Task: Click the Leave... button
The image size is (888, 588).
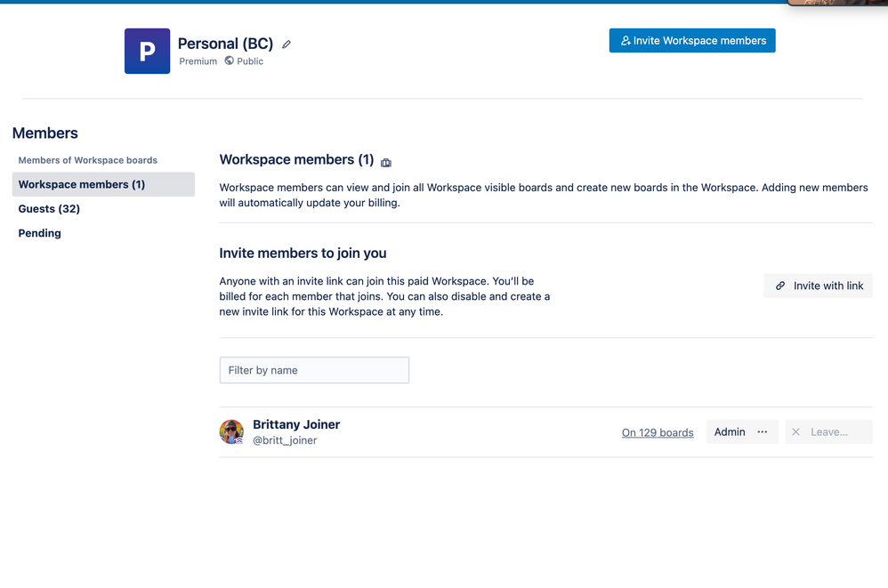Action: click(828, 431)
